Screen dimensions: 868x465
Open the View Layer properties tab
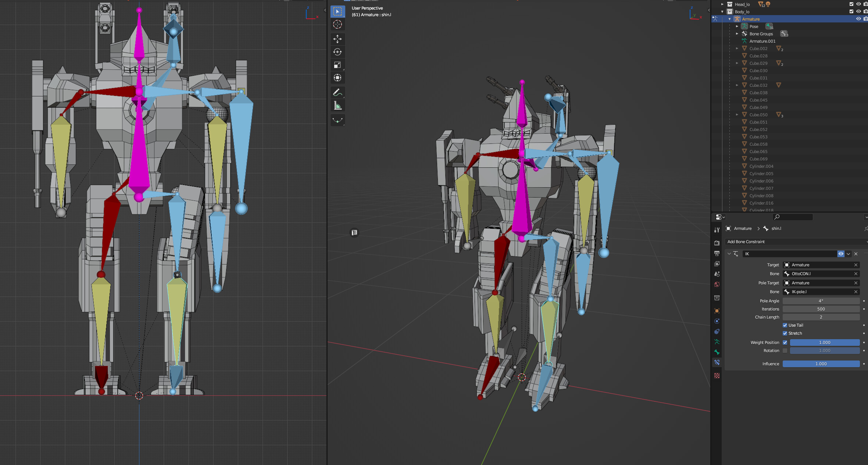pyautogui.click(x=717, y=264)
